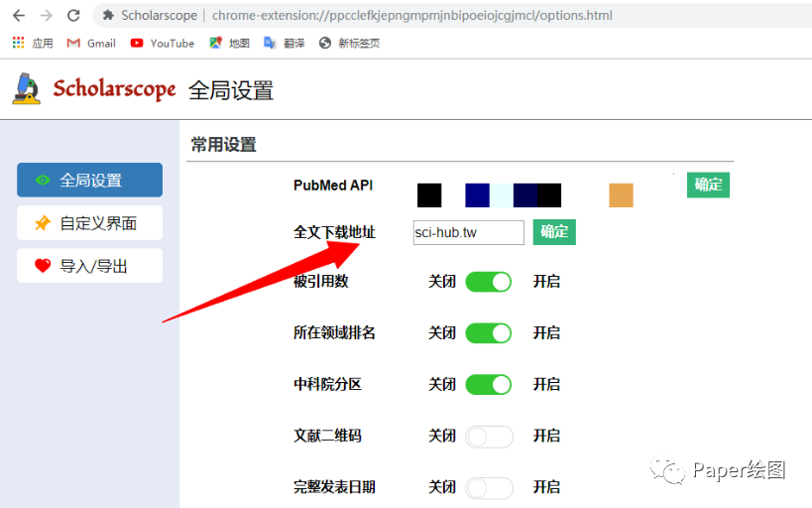Open the YouTube bookmark
The width and height of the screenshot is (812, 508).
tap(162, 43)
